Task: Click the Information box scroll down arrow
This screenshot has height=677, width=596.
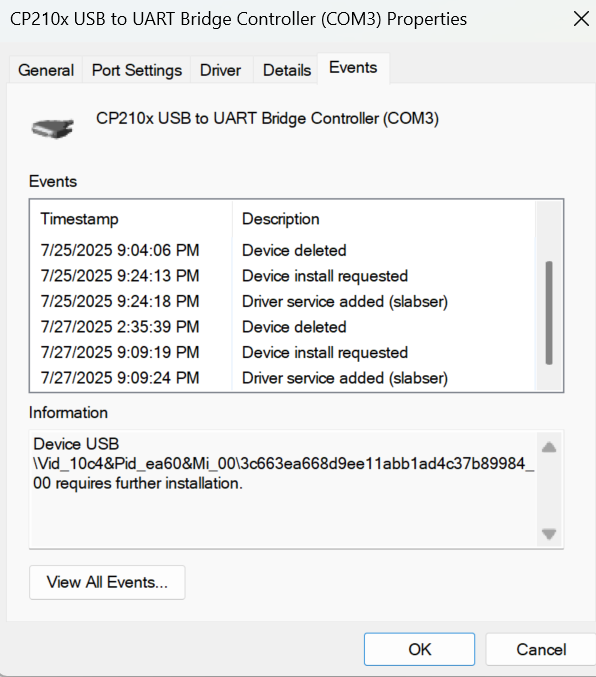Action: [x=549, y=534]
